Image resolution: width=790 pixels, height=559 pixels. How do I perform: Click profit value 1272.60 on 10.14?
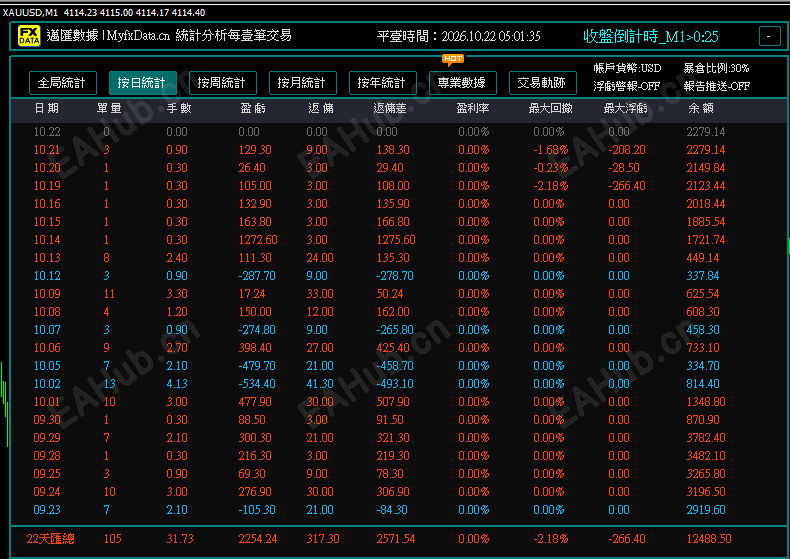pos(257,240)
